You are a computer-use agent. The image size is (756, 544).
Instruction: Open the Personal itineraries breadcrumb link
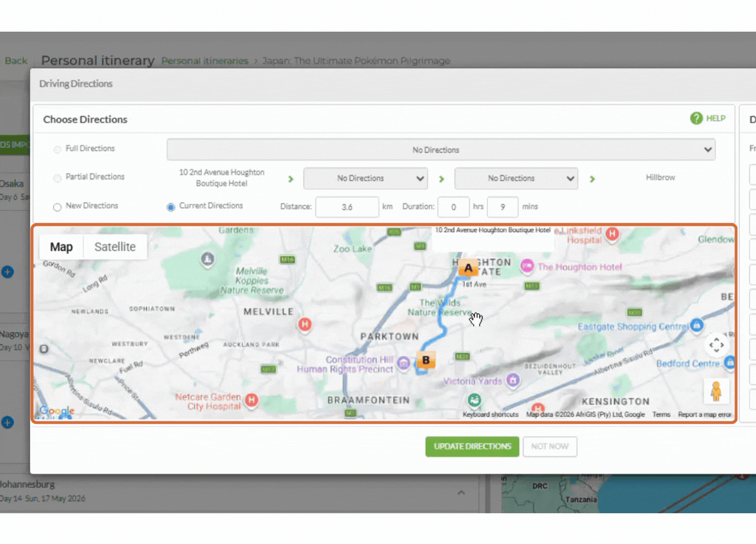click(205, 61)
